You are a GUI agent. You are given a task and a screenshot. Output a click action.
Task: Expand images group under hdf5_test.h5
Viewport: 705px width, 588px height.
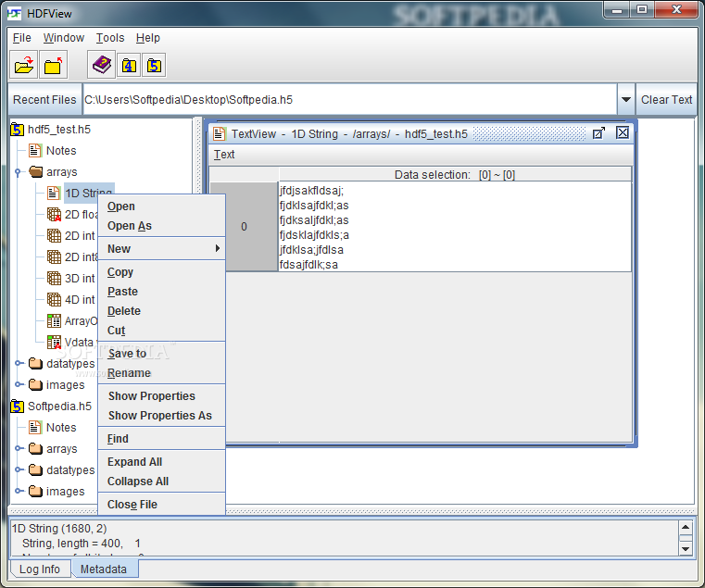coord(19,384)
